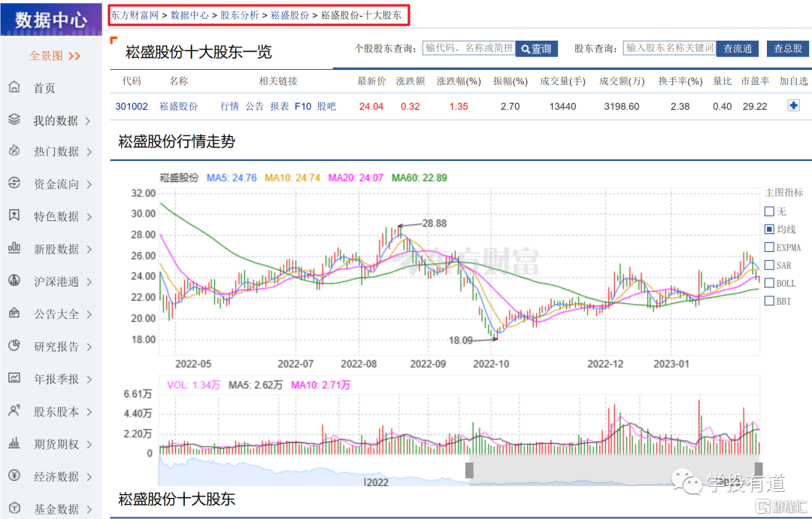Click the 特色数据 bookmark icon
This screenshot has width=812, height=519.
(14, 215)
